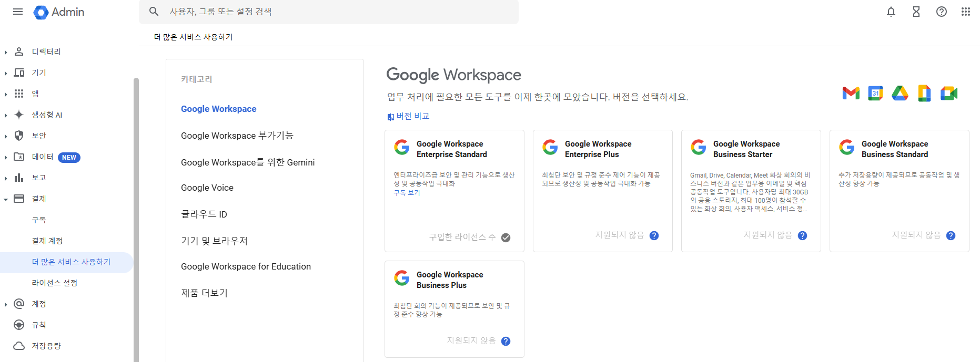Expand the 보고 sidebar section
The image size is (980, 362).
[x=5, y=178]
